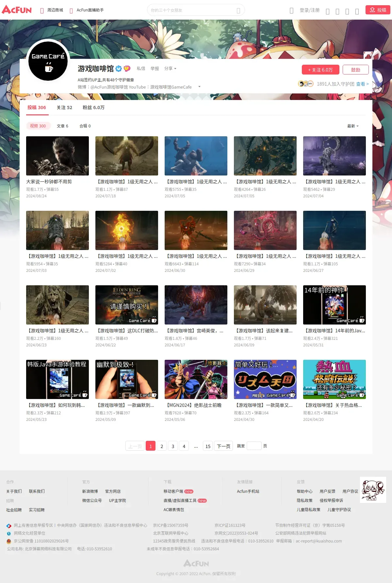This screenshot has height=583, width=392.
Task: Open 用户反馈 footer link
Action: click(x=328, y=491)
